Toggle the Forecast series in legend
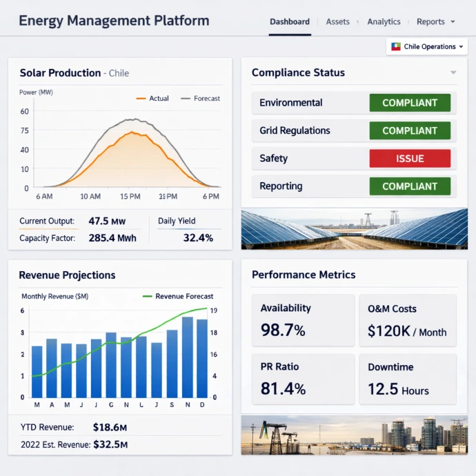This screenshot has width=476, height=476. (200, 99)
